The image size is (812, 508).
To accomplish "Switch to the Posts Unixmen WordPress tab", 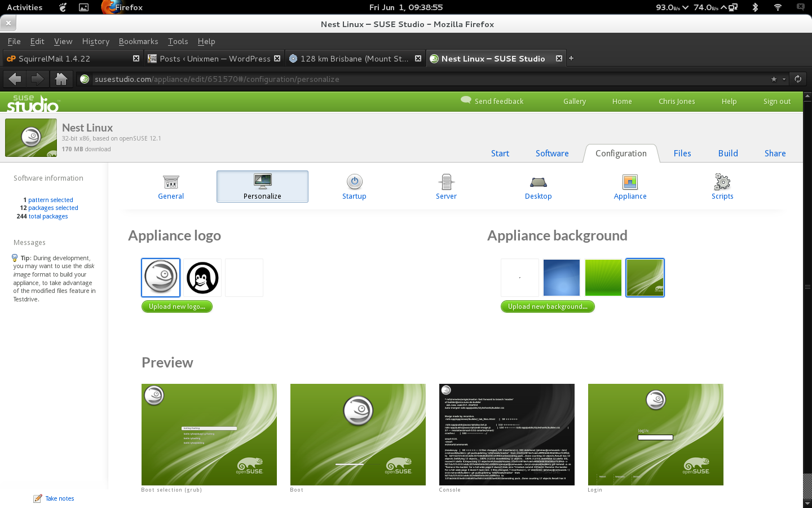I will point(214,59).
